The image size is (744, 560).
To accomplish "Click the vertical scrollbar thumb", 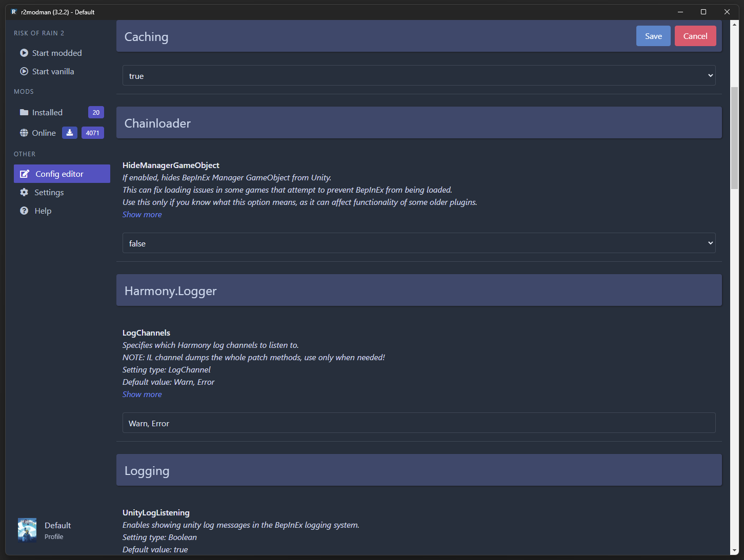I will [x=734, y=138].
